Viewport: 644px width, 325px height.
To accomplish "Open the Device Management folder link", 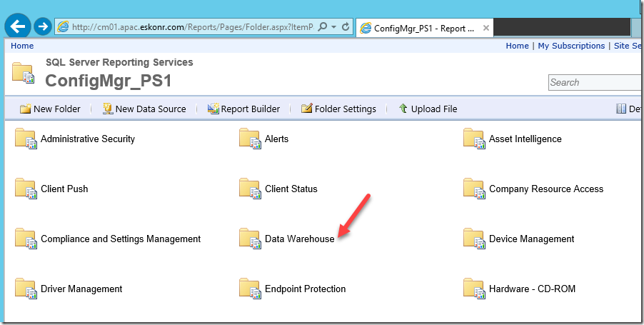I will [531, 239].
